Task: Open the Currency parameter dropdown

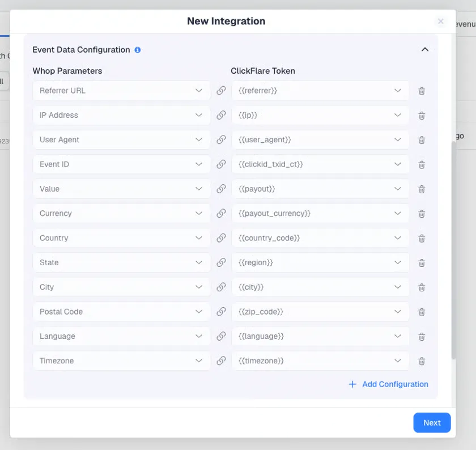Action: point(121,214)
